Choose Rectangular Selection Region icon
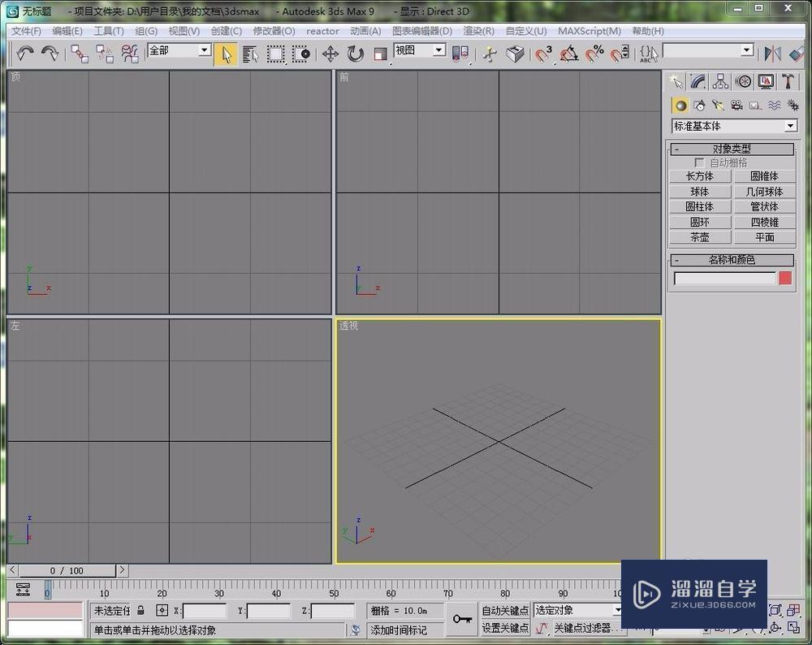812x645 pixels. 275,54
